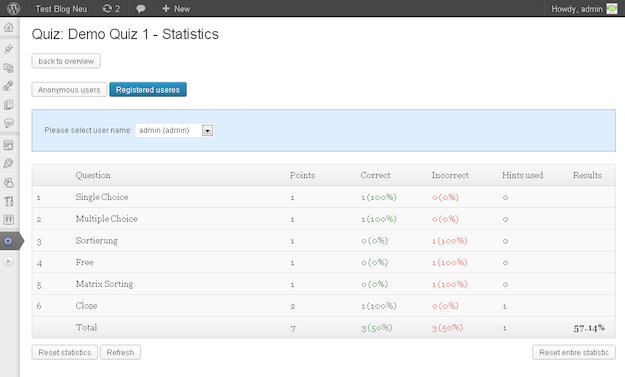This screenshot has width=625, height=377.
Task: Switch to the Anonymous users tab
Action: [x=69, y=90]
